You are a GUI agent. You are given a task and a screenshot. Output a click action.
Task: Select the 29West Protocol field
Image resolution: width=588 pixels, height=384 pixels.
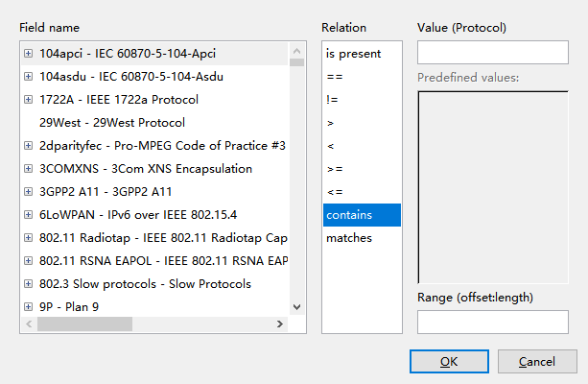pyautogui.click(x=111, y=122)
